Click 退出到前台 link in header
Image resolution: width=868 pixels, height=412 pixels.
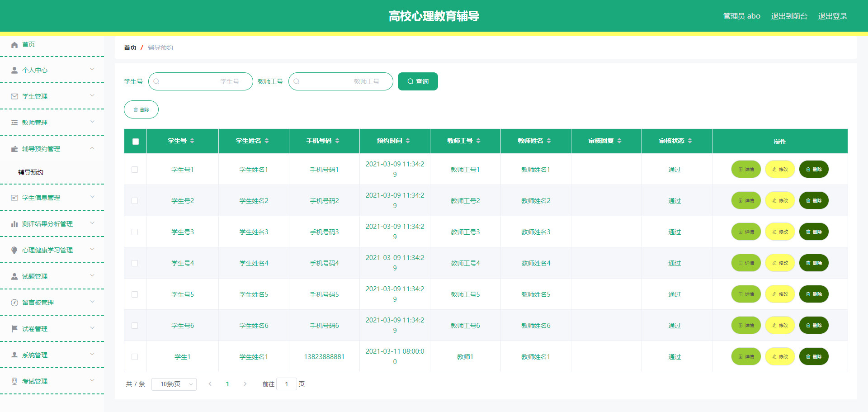(x=789, y=16)
